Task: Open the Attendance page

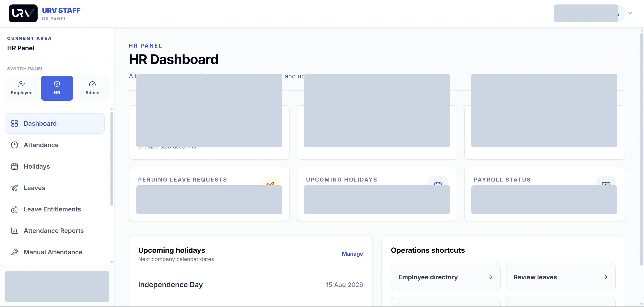Action: point(55,145)
